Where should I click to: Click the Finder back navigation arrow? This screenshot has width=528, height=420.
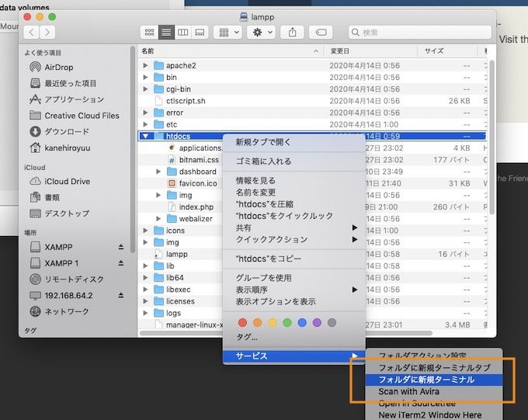33,33
